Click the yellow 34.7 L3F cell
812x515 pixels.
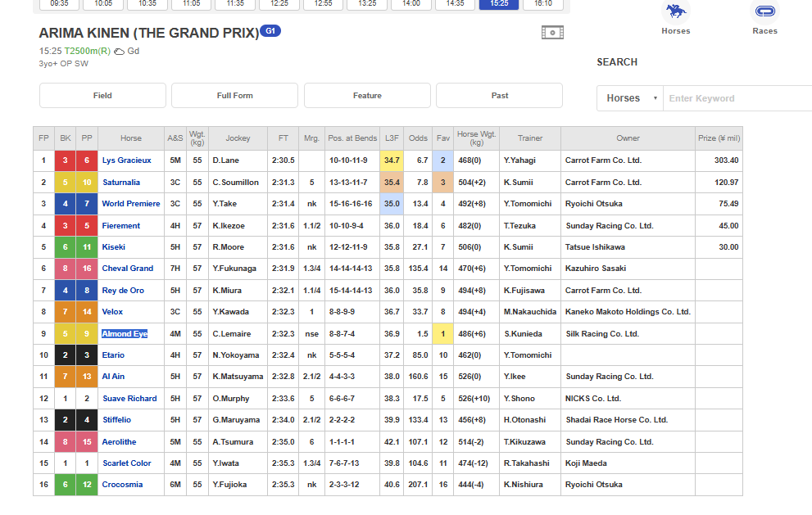pos(392,160)
